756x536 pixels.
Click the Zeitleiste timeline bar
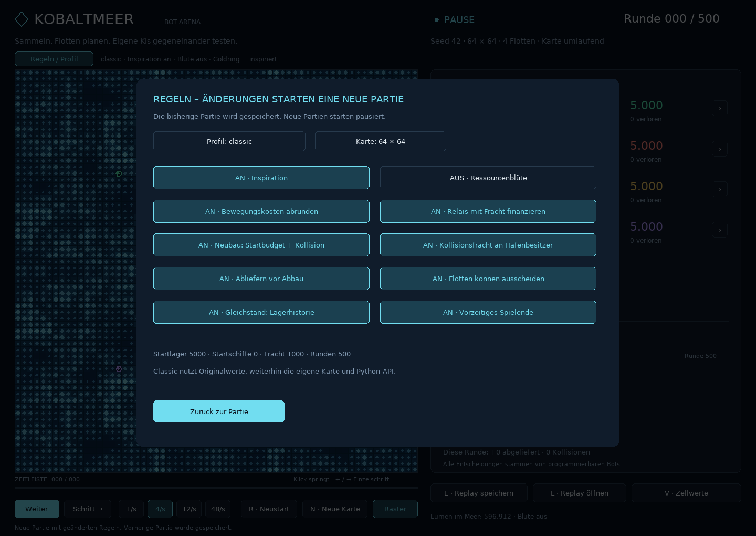coord(216,488)
